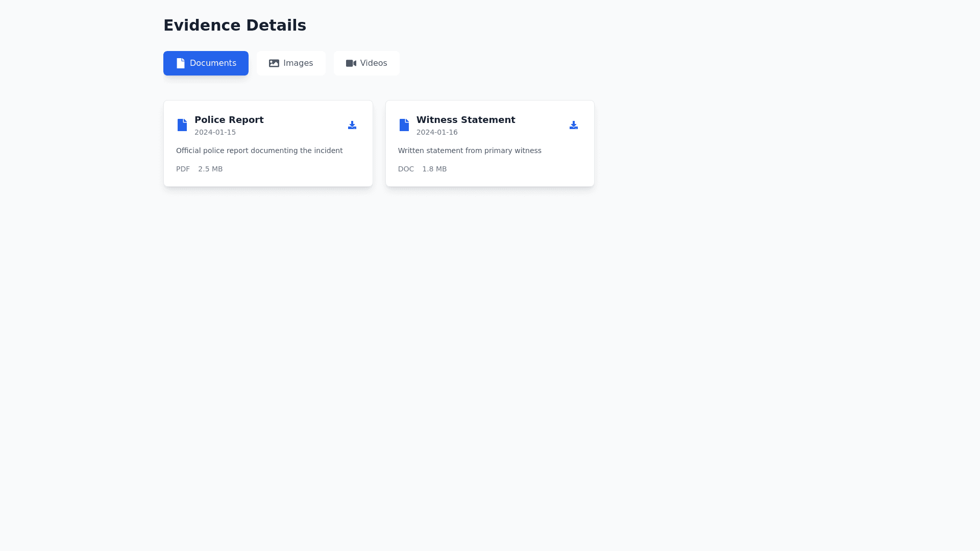
Task: Click the 2024-01-15 date label
Action: pyautogui.click(x=215, y=132)
